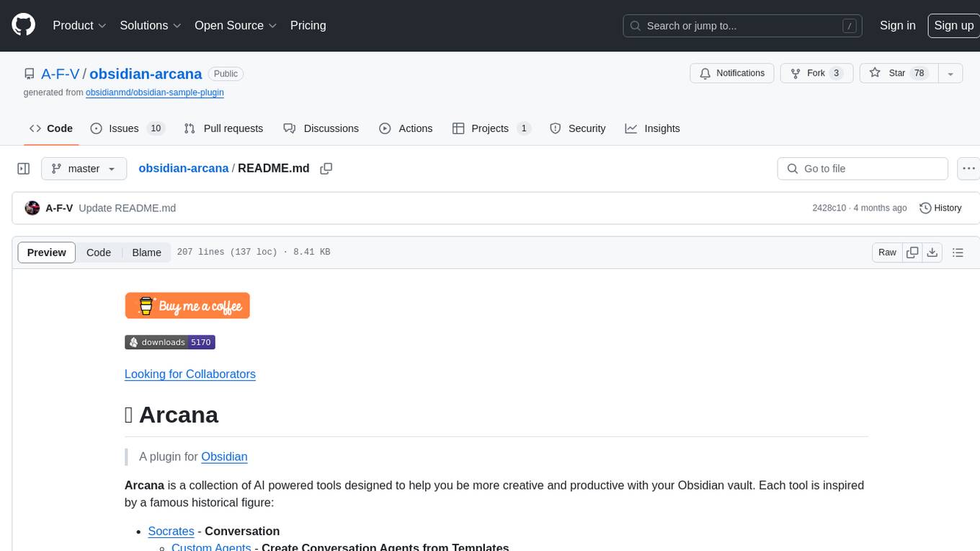Open the Obsidian link
This screenshot has width=980, height=551.
224,457
